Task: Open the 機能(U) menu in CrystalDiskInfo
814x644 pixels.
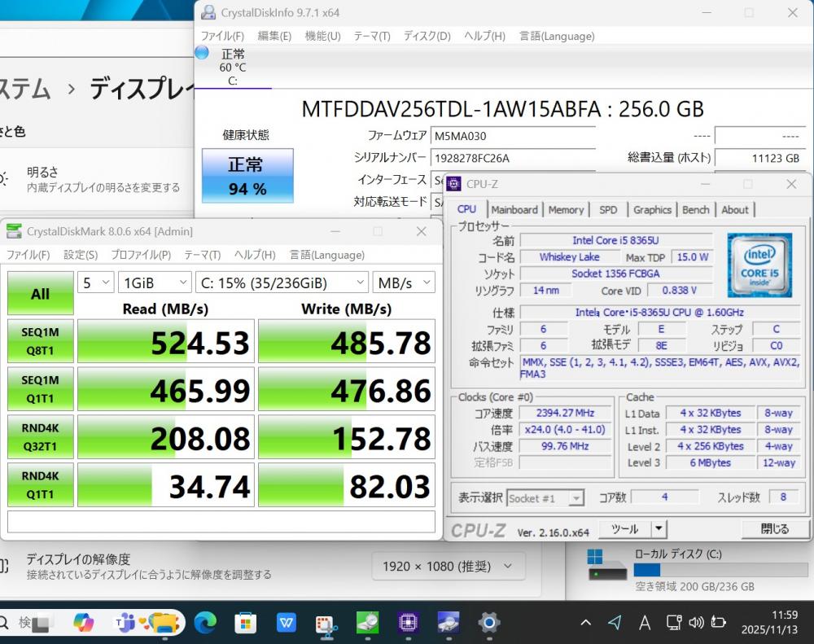Action: 322,36
